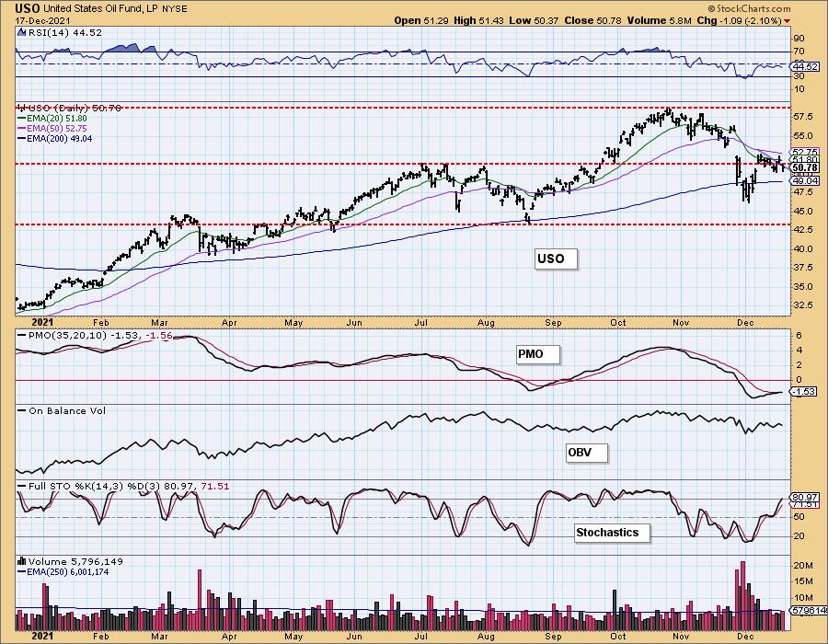Click the High 51.43 value
The image size is (828, 644).
pyautogui.click(x=478, y=20)
